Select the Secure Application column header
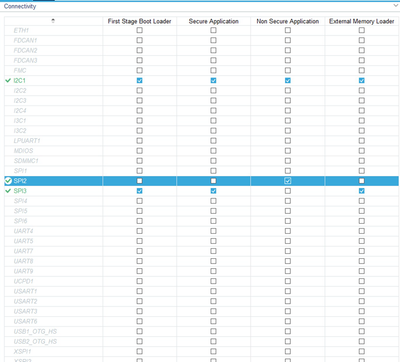Image resolution: width=400 pixels, height=362 pixels. click(x=214, y=21)
